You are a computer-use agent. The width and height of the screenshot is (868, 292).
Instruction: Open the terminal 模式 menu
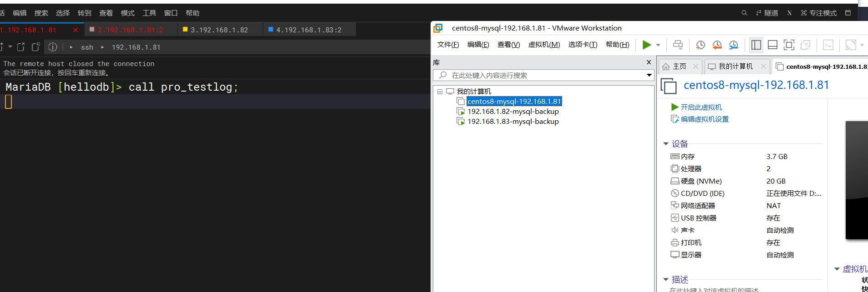click(127, 13)
